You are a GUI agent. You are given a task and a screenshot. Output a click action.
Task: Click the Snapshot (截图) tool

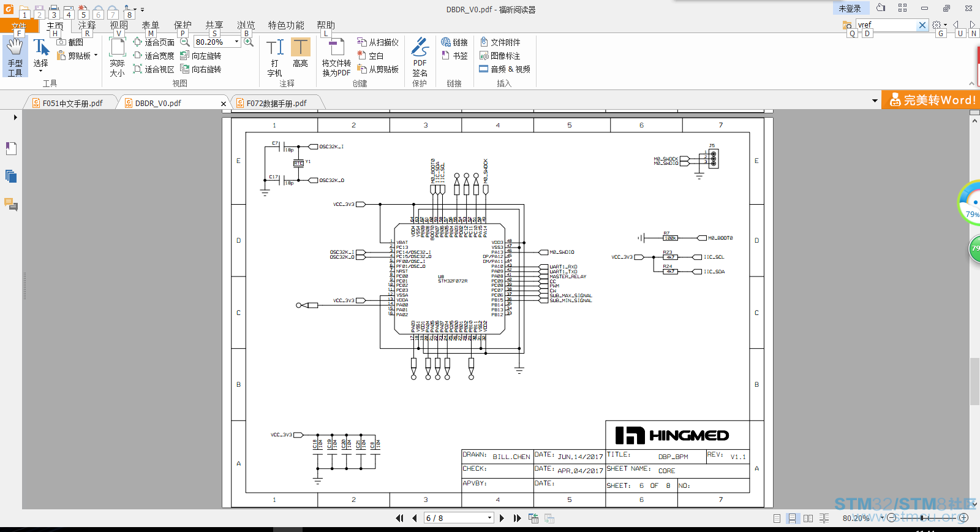pyautogui.click(x=70, y=42)
